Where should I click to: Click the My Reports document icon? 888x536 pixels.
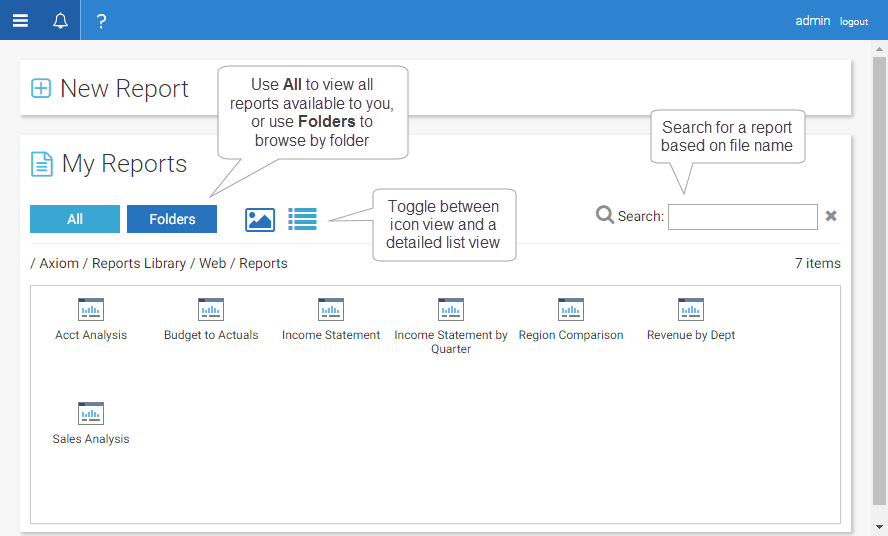point(41,164)
